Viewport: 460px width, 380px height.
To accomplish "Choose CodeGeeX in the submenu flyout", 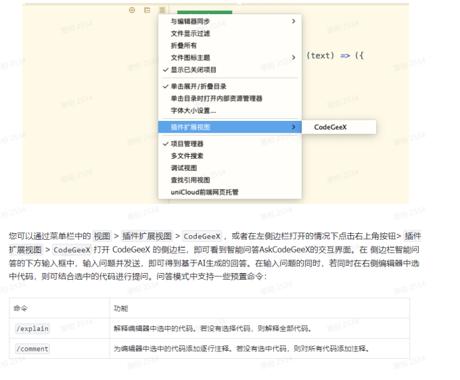I will 339,127.
